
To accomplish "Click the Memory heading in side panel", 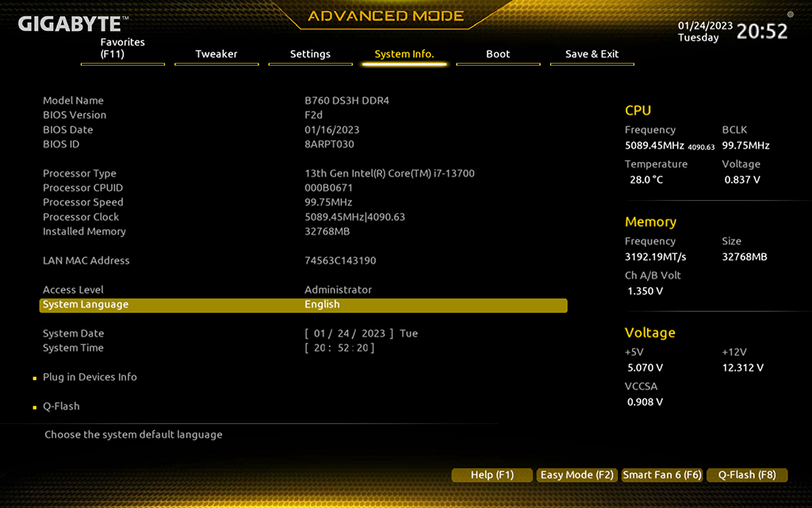I will pos(650,222).
